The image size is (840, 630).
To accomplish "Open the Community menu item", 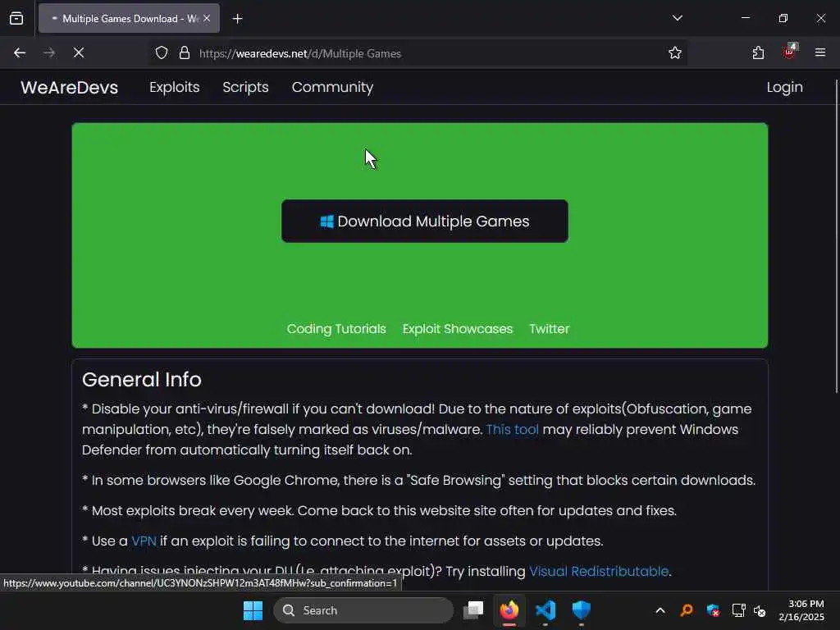I will coord(332,87).
